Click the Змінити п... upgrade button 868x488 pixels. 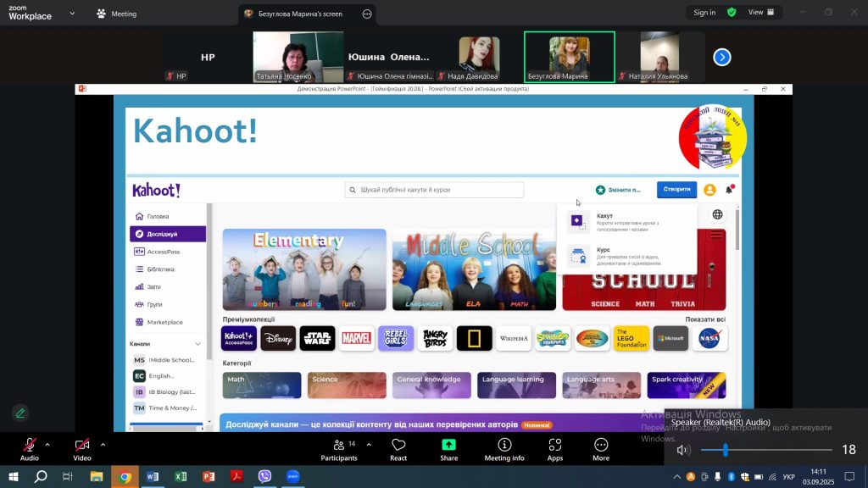pyautogui.click(x=618, y=190)
